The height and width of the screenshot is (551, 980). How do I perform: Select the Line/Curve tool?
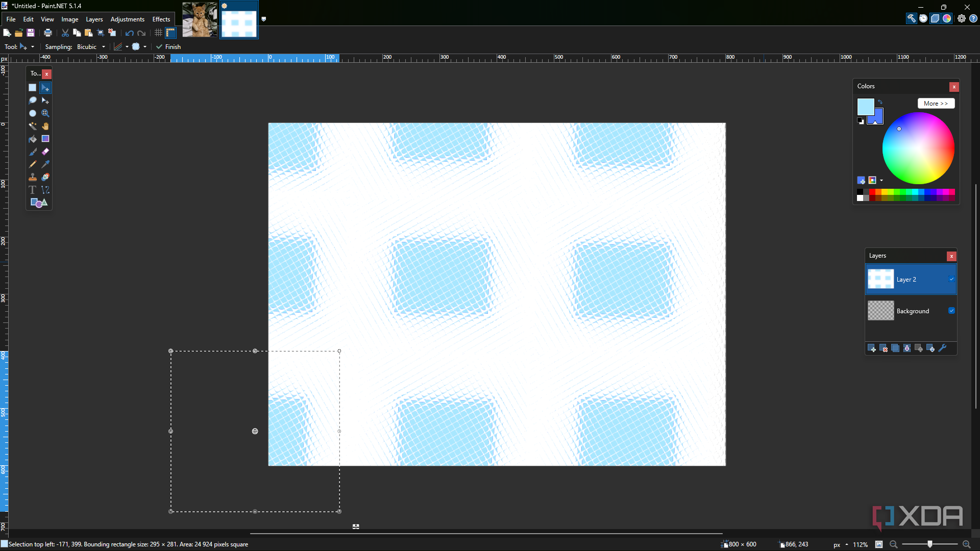click(x=45, y=190)
